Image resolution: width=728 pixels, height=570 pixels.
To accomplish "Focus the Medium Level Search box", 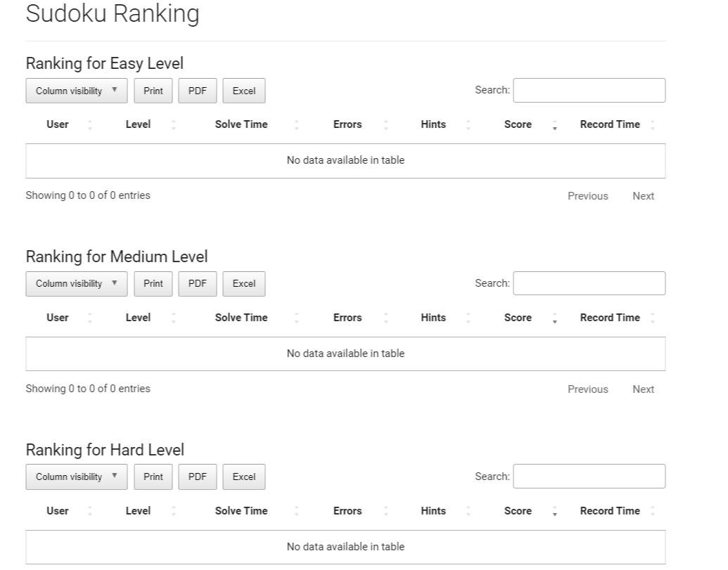I will [x=589, y=283].
